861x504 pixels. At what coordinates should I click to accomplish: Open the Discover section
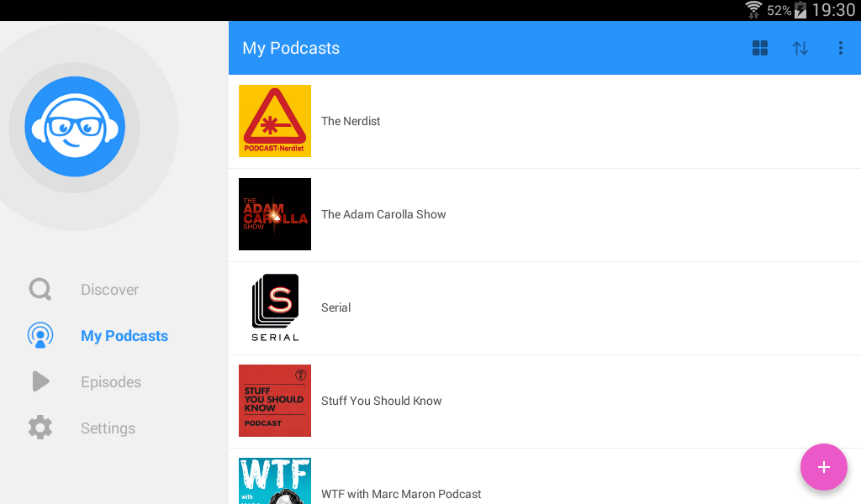[x=110, y=290]
